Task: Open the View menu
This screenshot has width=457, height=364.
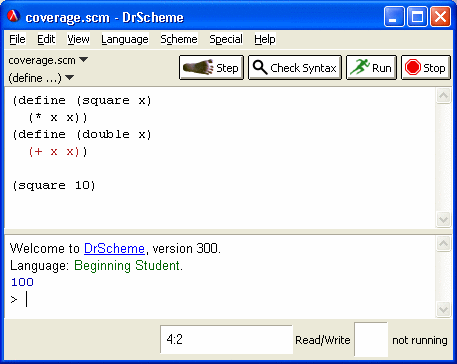Action: pos(78,39)
